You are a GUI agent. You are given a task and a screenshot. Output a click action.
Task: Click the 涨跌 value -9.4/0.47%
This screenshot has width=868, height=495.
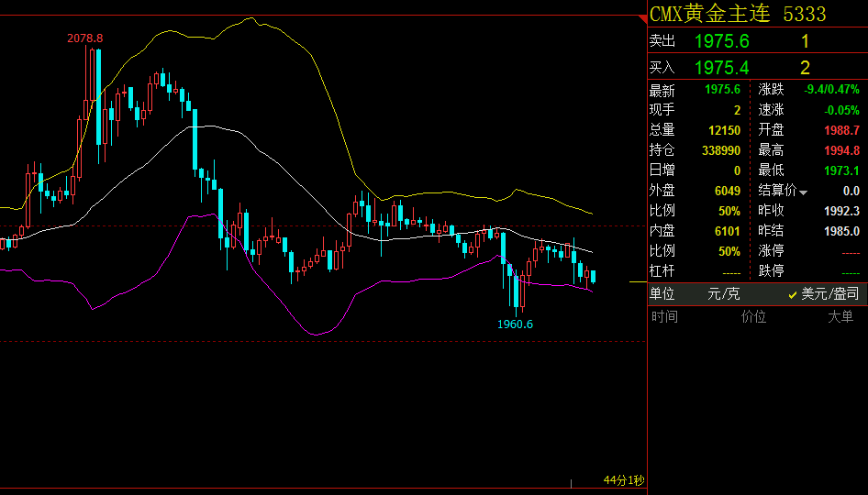831,90
